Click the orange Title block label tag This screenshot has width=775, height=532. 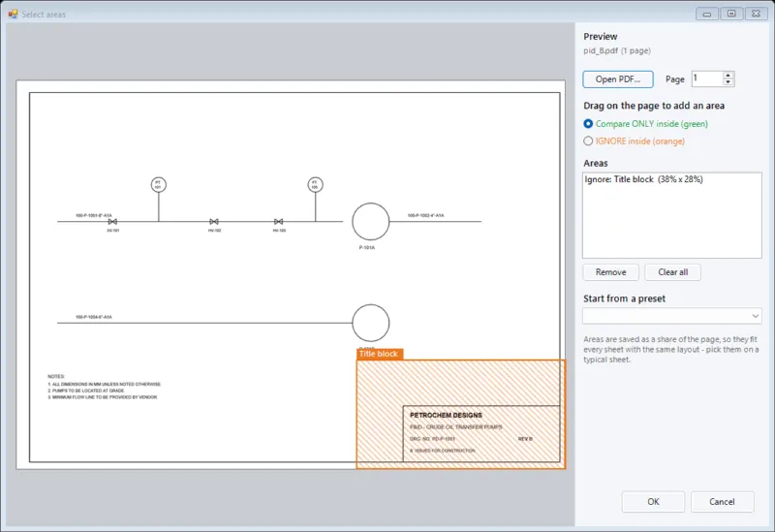point(379,354)
